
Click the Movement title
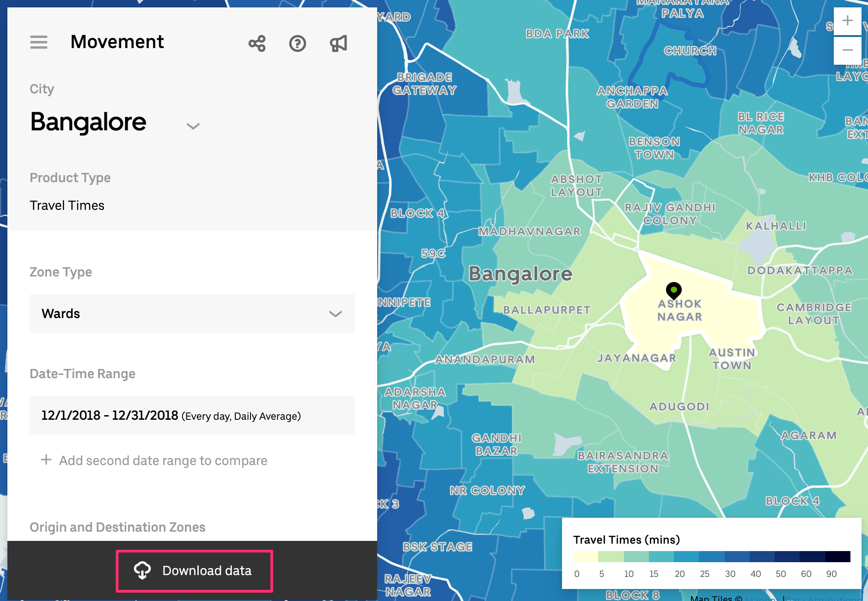[117, 42]
